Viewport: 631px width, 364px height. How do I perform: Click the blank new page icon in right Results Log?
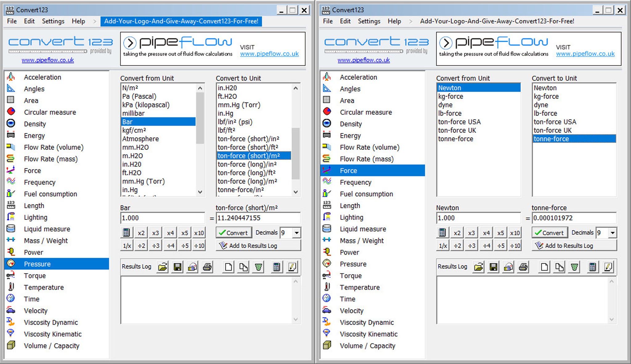click(544, 267)
